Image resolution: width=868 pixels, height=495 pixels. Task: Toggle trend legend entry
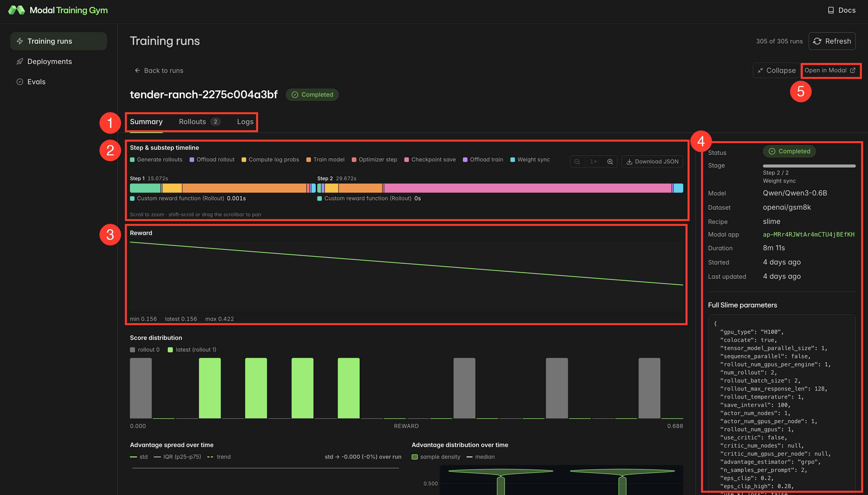[x=219, y=457]
